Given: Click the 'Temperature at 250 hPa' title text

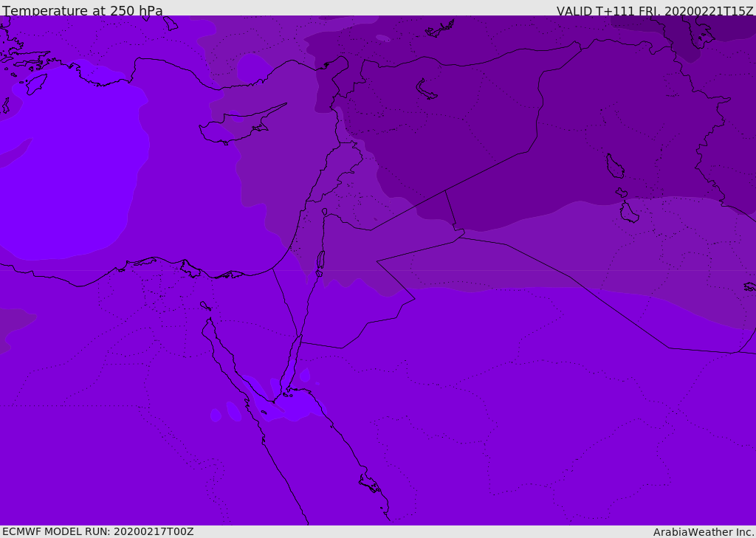Looking at the screenshot, I should pyautogui.click(x=83, y=10).
